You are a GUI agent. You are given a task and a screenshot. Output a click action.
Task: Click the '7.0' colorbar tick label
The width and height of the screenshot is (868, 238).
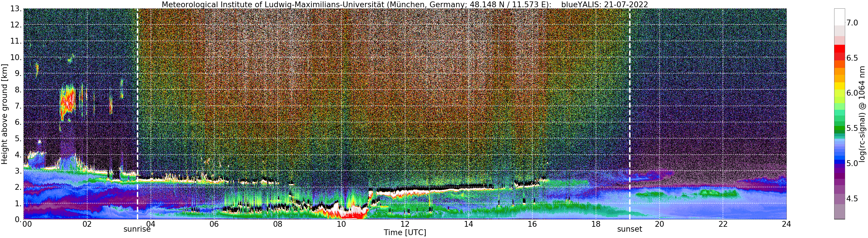tap(852, 23)
